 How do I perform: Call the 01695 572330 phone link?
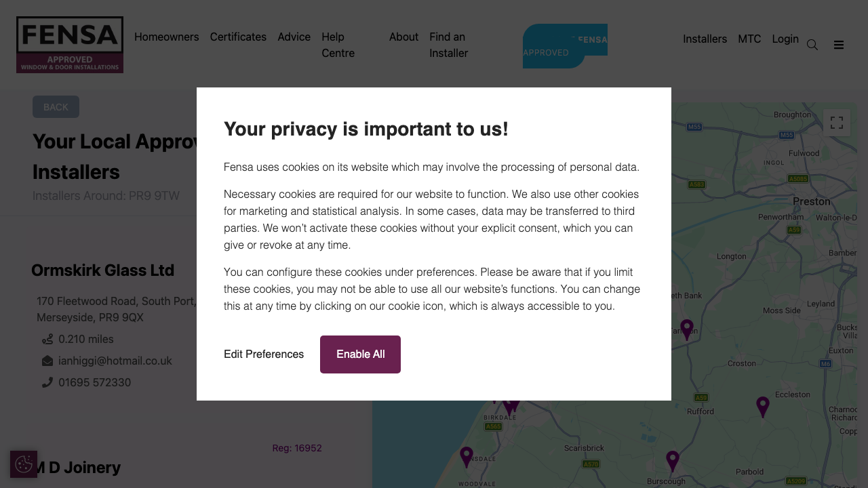(x=95, y=382)
